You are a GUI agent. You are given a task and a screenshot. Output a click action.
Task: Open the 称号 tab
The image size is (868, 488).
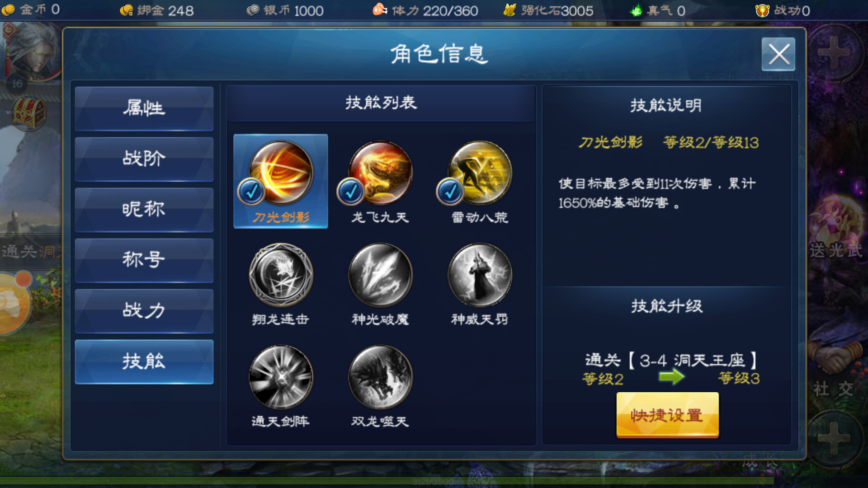(x=144, y=260)
